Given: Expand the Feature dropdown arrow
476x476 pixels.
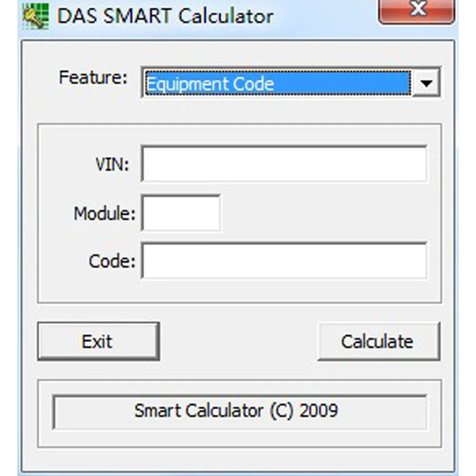Looking at the screenshot, I should (x=426, y=83).
